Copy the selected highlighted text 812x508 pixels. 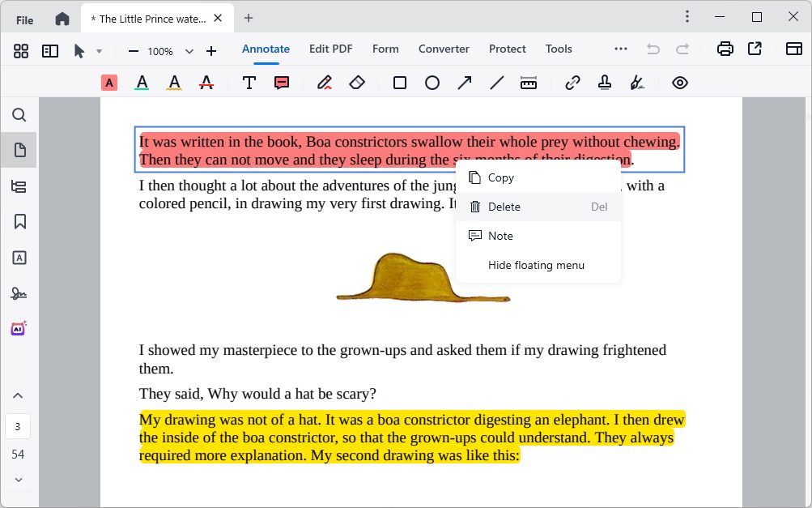pyautogui.click(x=500, y=177)
